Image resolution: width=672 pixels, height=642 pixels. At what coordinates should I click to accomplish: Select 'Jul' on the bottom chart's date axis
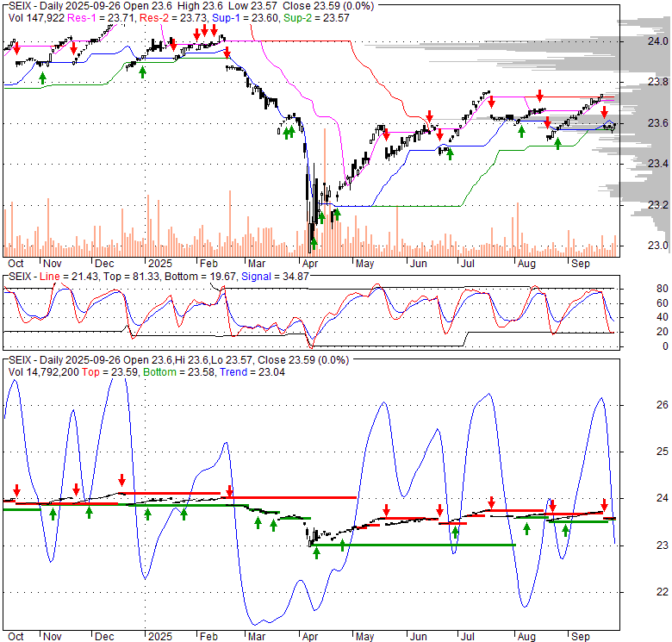[x=468, y=637]
